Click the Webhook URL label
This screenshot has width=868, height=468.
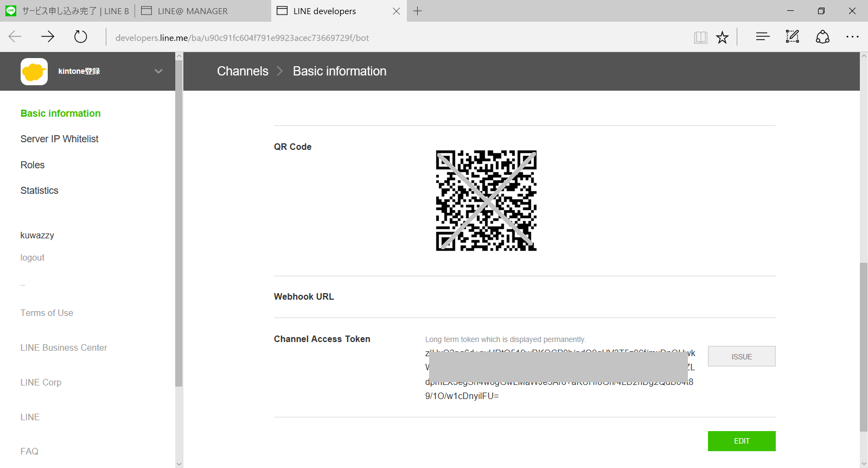(304, 296)
